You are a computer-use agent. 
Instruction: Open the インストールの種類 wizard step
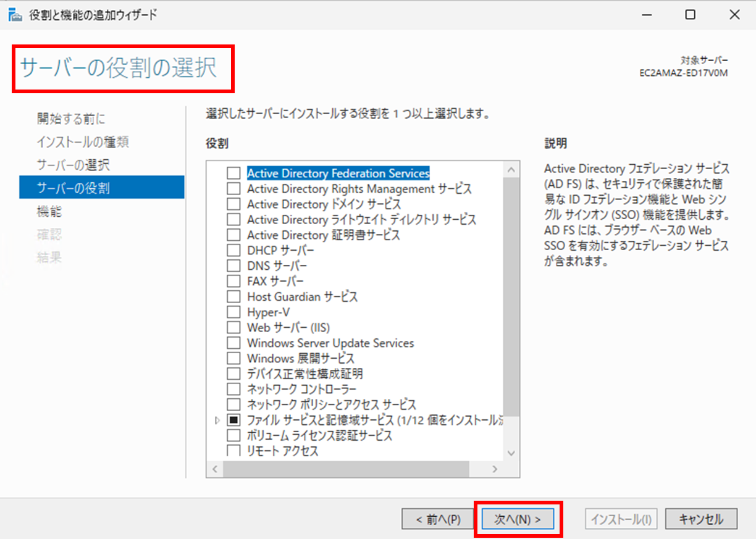click(x=82, y=142)
